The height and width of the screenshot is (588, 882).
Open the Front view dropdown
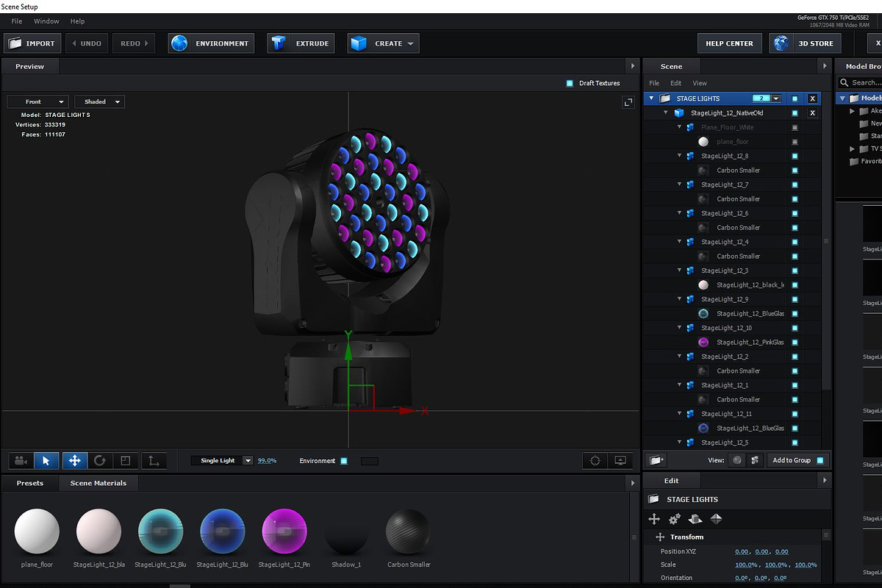(x=37, y=101)
